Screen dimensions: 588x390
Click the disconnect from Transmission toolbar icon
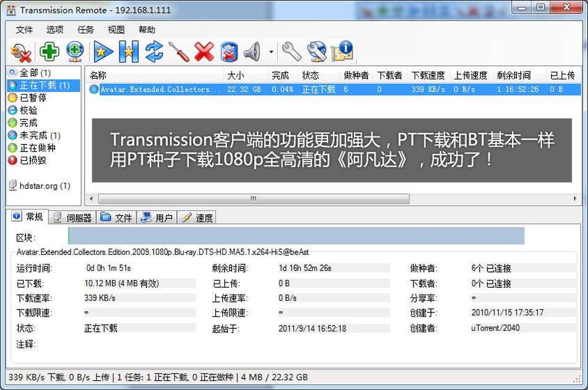click(x=21, y=52)
